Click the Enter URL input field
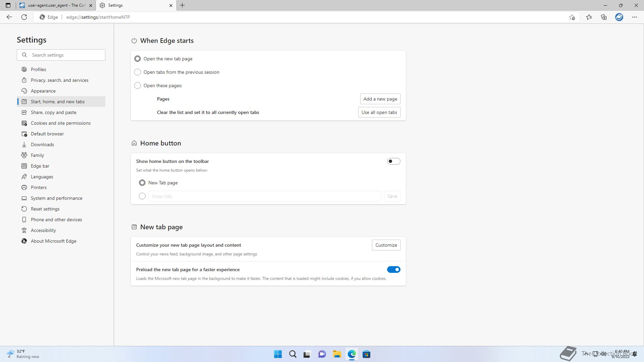 [x=265, y=196]
